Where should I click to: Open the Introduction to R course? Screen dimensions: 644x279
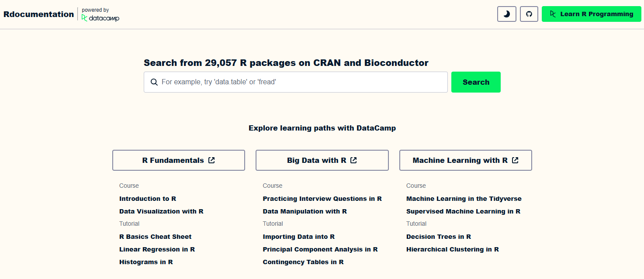[x=148, y=199]
